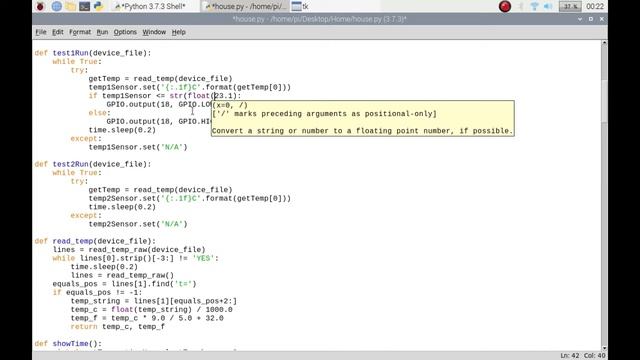
Task: Open the Help menu
Action: point(178,32)
